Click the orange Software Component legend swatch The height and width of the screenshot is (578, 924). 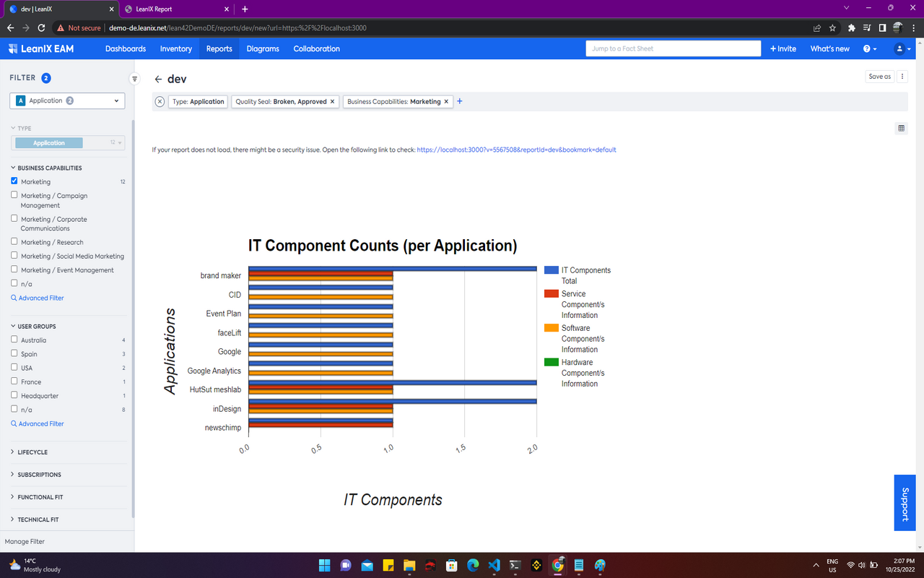click(552, 327)
